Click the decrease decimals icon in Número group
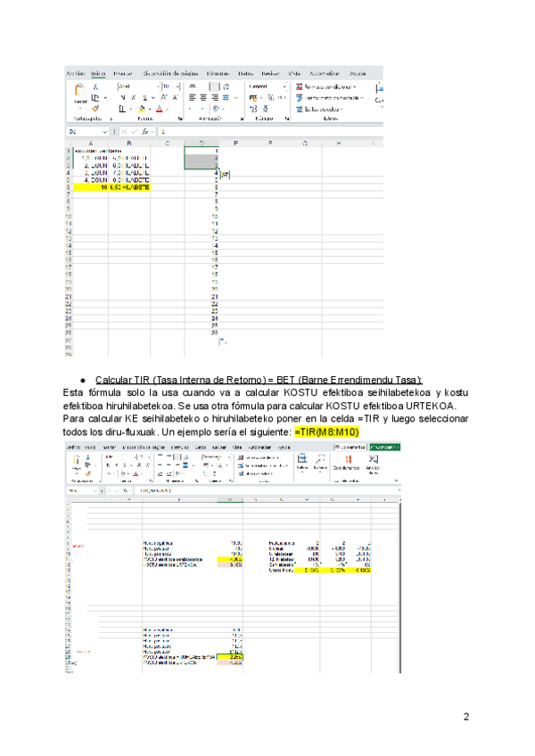This screenshot has width=535, height=756. click(x=265, y=109)
